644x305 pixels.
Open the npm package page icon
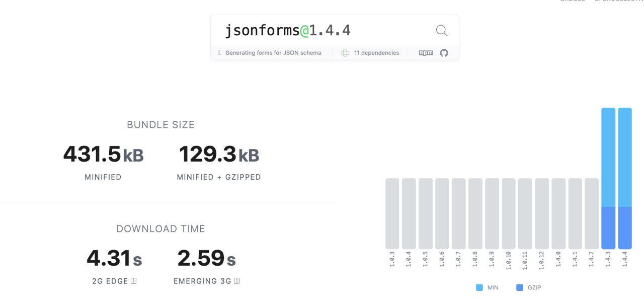(426, 53)
